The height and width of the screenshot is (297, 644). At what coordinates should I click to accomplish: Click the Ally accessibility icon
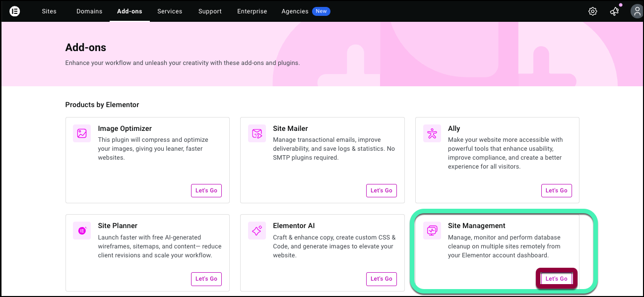click(x=432, y=133)
